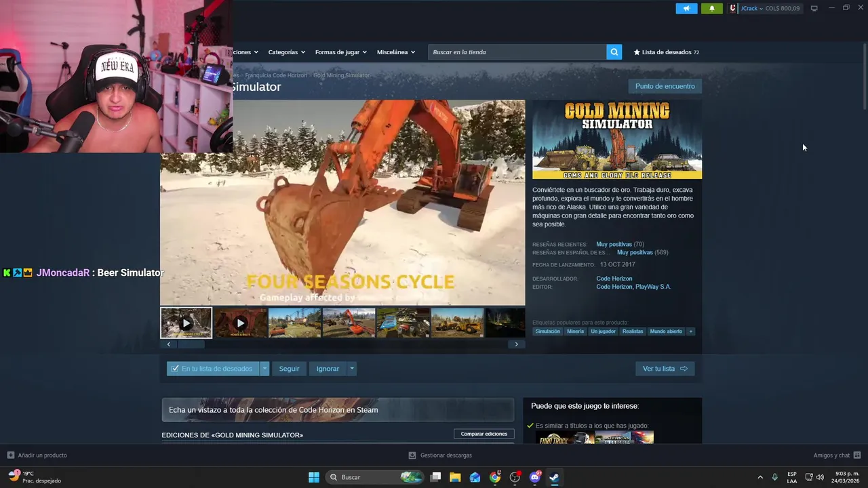Open the Punto de encuentro community hub
The height and width of the screenshot is (488, 868).
pos(665,86)
